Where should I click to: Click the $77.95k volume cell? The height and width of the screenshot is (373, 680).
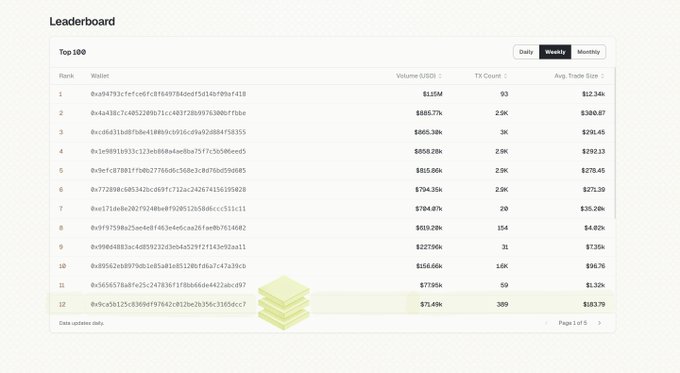pos(431,285)
